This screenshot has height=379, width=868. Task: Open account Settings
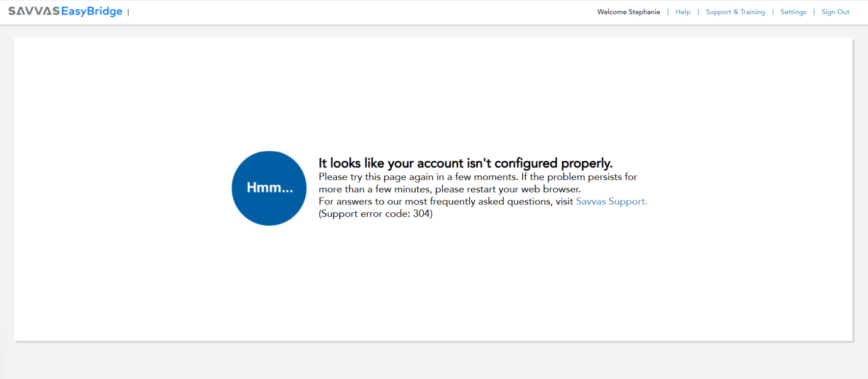[x=793, y=12]
